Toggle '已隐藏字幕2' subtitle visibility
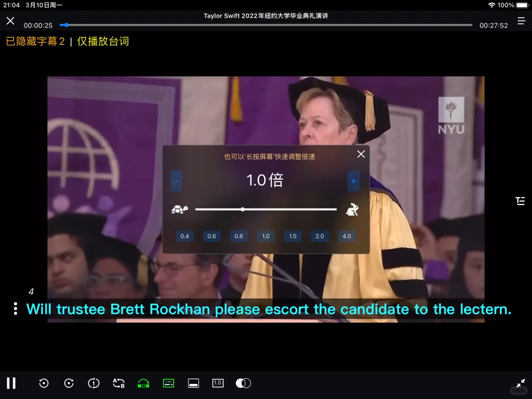532x399 pixels. [35, 41]
